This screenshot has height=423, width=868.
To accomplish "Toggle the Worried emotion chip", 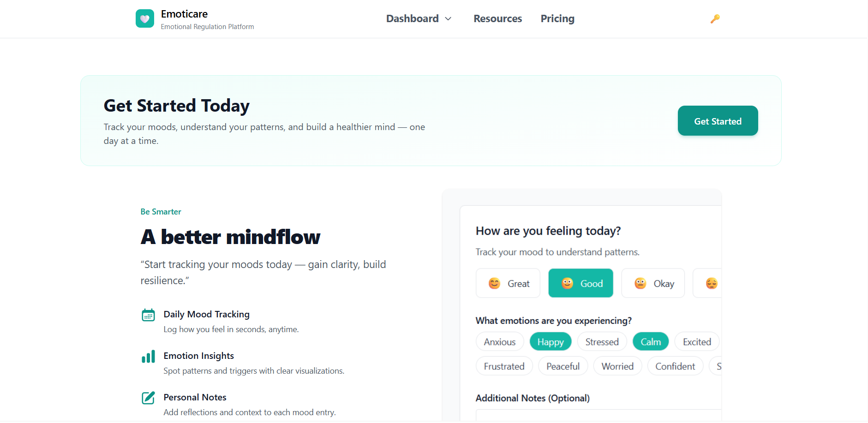I will [x=617, y=366].
